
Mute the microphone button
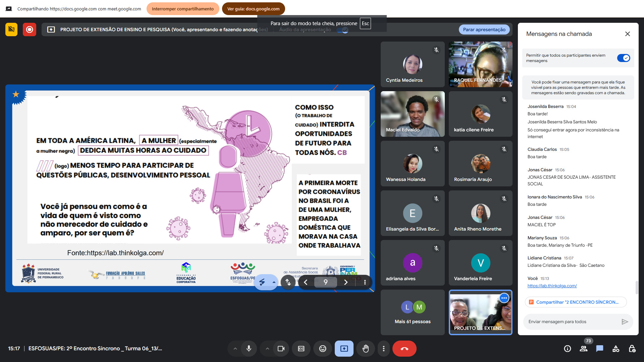click(x=249, y=349)
